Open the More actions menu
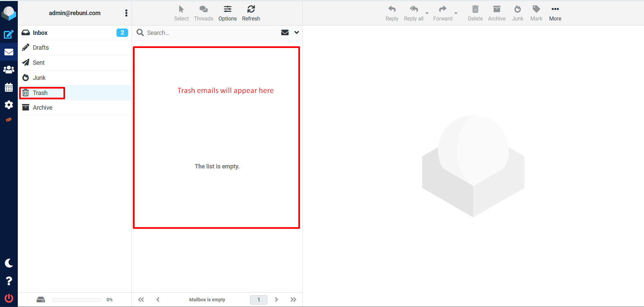 [555, 13]
